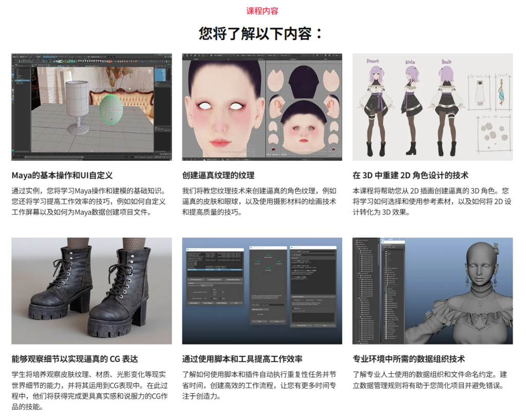
Task: Click the red 课程内容 section label
Action: [262, 11]
